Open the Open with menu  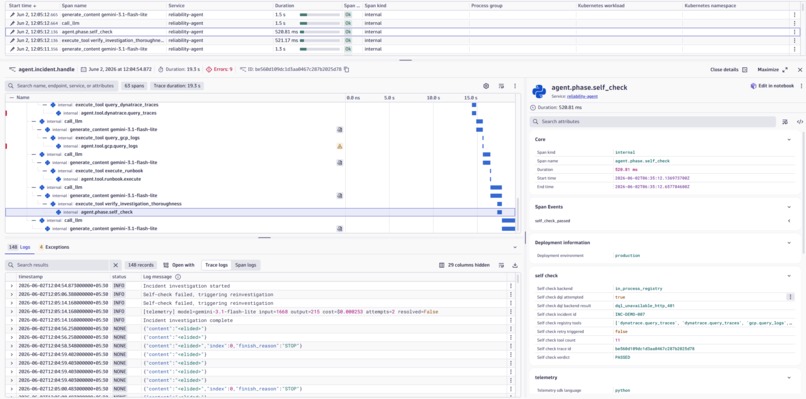pyautogui.click(x=179, y=265)
